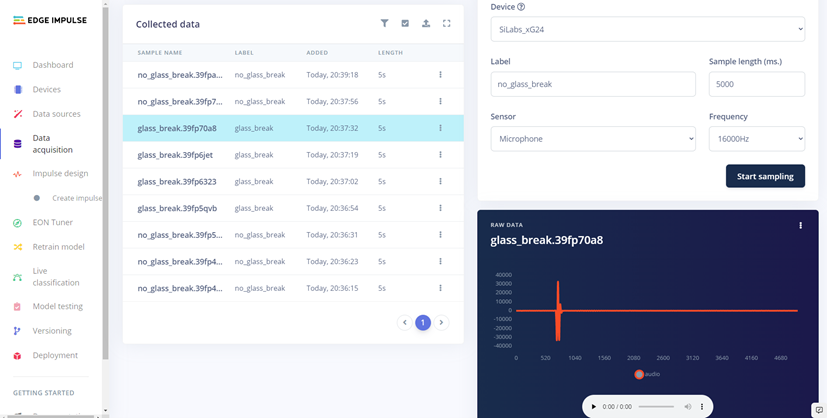
Task: Open the Frequency dropdown showing 16000Hz
Action: (x=756, y=139)
